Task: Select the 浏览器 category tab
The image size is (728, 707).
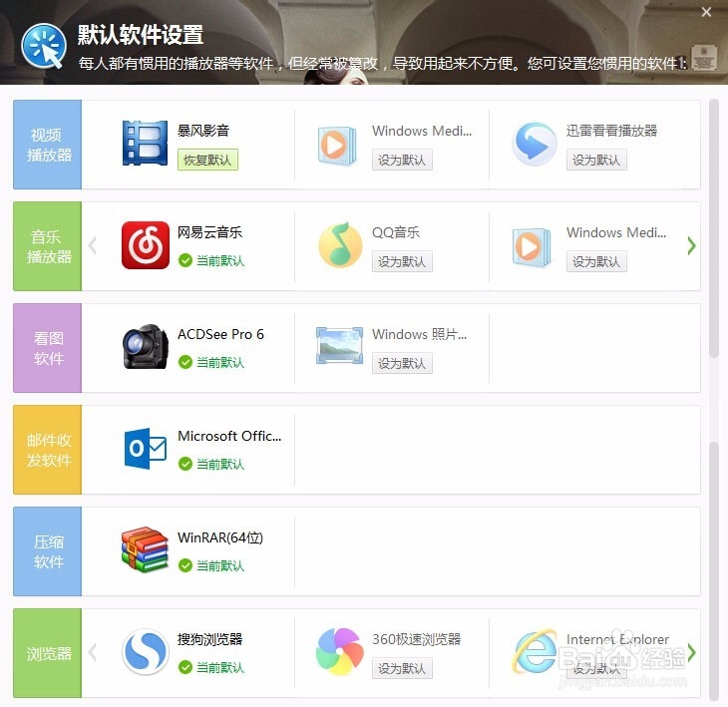Action: pos(47,653)
